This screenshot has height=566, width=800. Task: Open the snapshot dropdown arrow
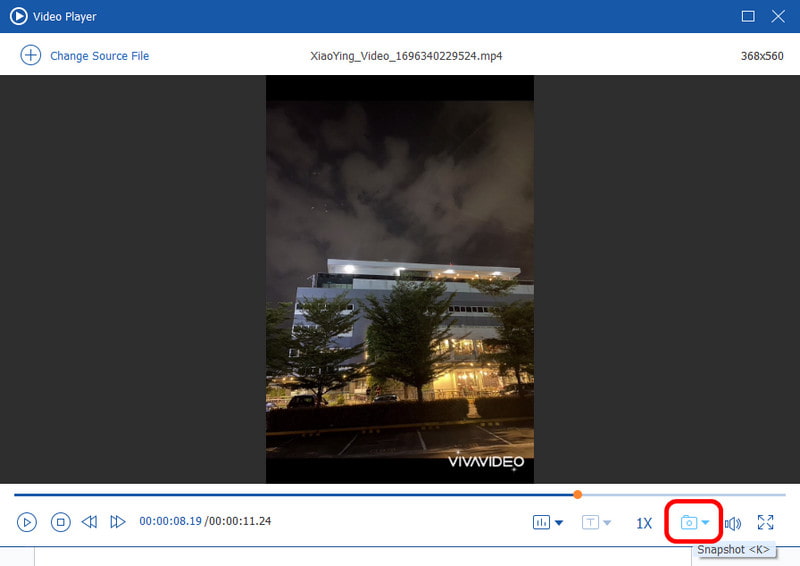706,523
